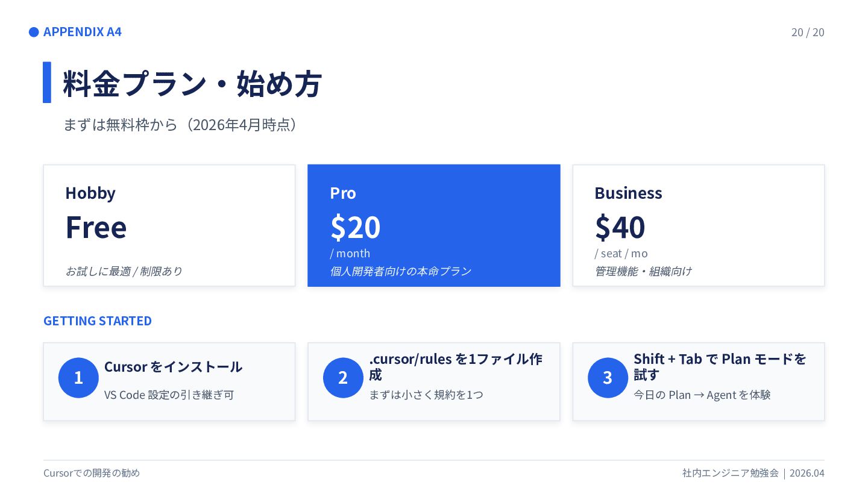Click the Cursor をインストール step heading
The height and width of the screenshot is (488, 868).
point(173,367)
